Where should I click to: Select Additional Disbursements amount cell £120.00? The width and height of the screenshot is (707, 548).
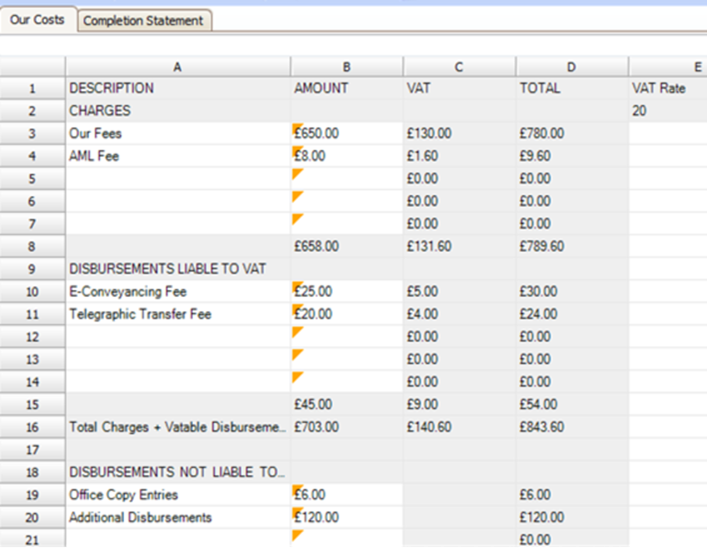(x=346, y=518)
